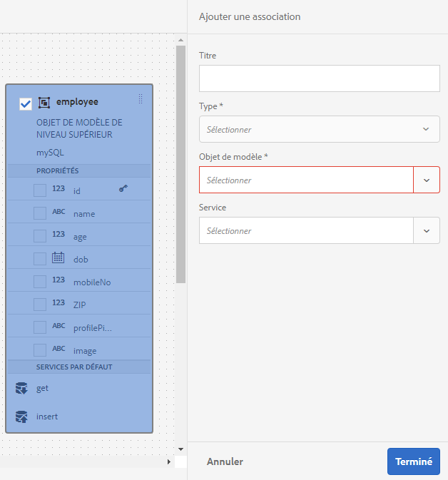Check the image property checkbox
The height and width of the screenshot is (480, 448).
(40, 350)
